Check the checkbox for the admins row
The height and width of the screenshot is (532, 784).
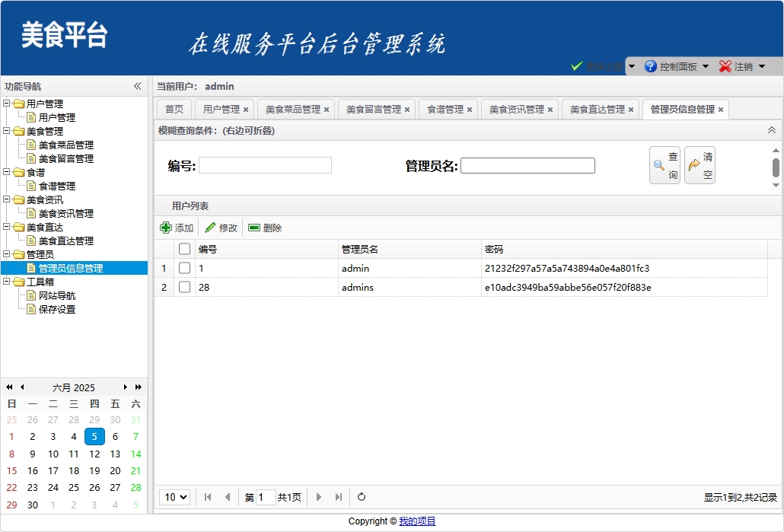[x=183, y=287]
